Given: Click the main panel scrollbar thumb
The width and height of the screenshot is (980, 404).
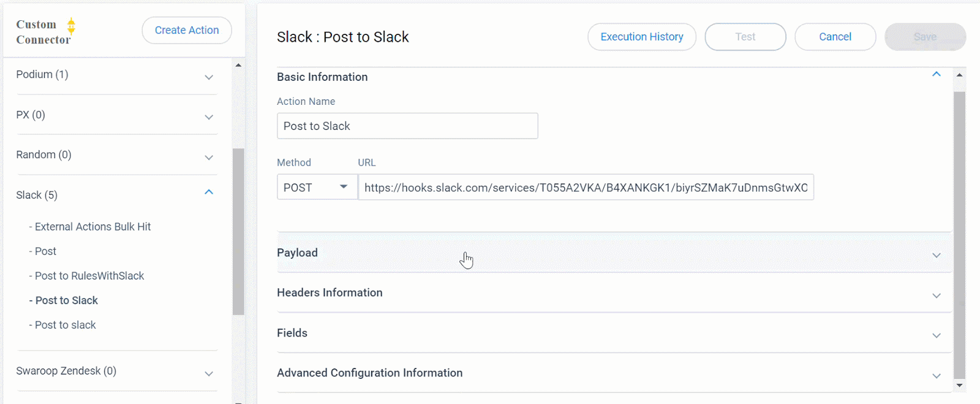Looking at the screenshot, I should (959, 235).
